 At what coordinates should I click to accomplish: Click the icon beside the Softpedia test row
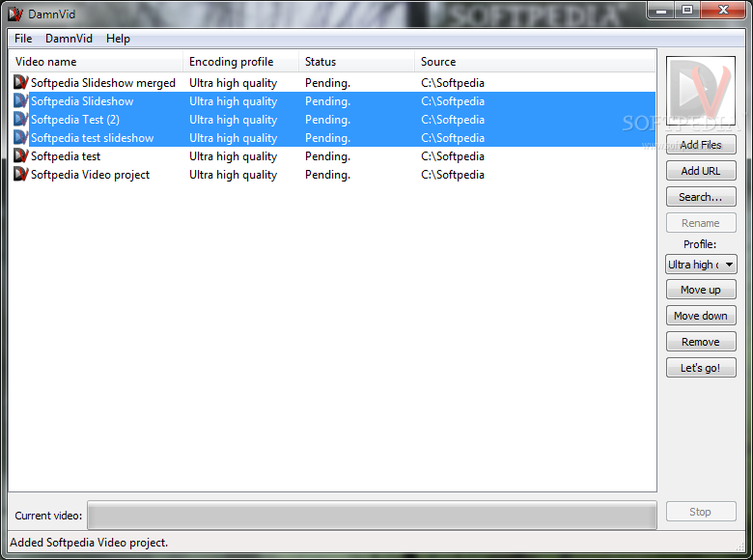pos(20,156)
